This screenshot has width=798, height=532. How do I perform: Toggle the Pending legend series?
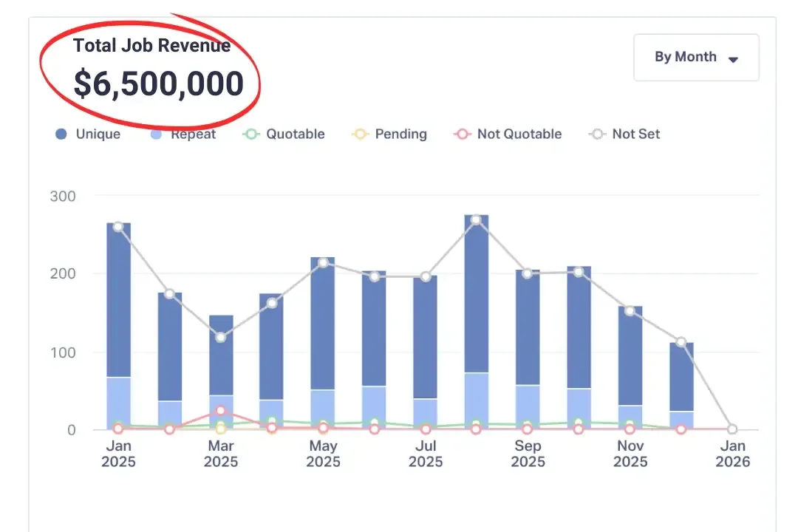(389, 134)
